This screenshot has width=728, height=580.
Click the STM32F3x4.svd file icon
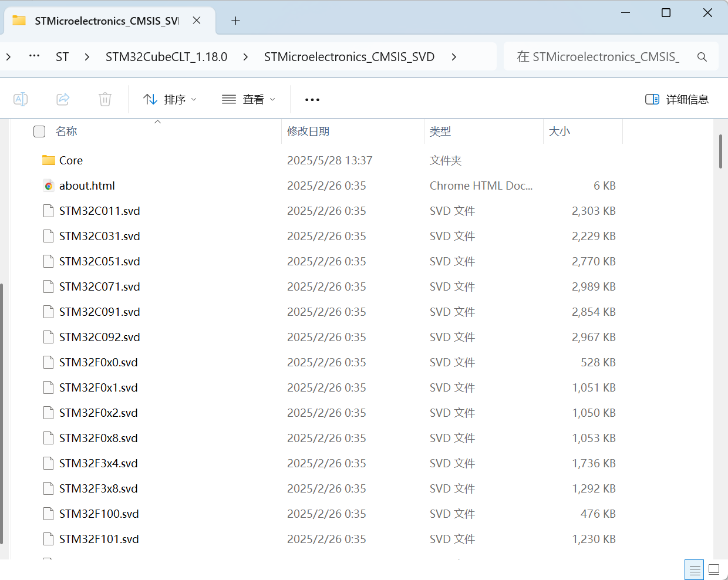pyautogui.click(x=49, y=463)
